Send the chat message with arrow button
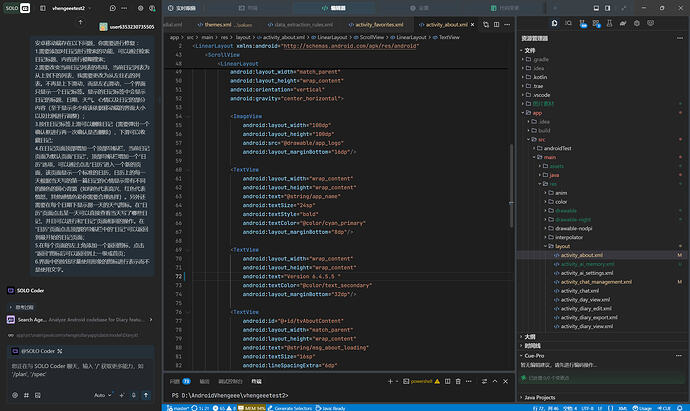690x411 pixels. point(146,395)
